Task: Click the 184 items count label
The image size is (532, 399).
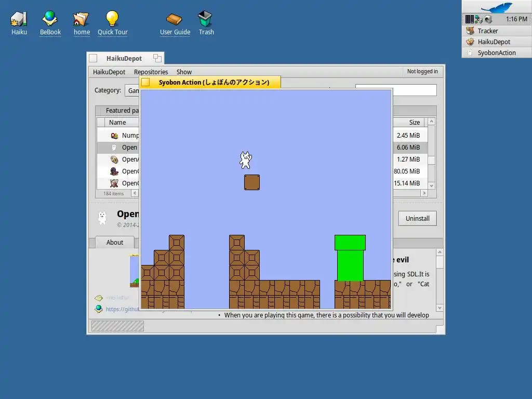Action: (x=113, y=193)
